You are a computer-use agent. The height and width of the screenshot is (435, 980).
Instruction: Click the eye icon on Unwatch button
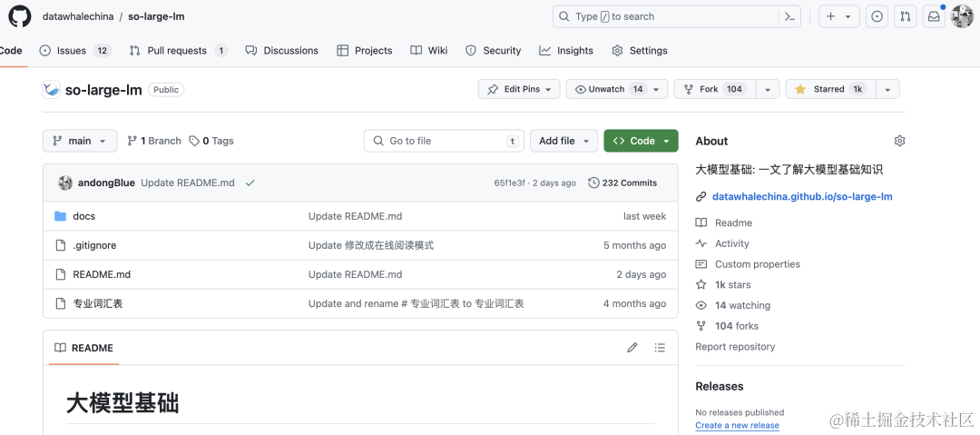click(x=581, y=90)
